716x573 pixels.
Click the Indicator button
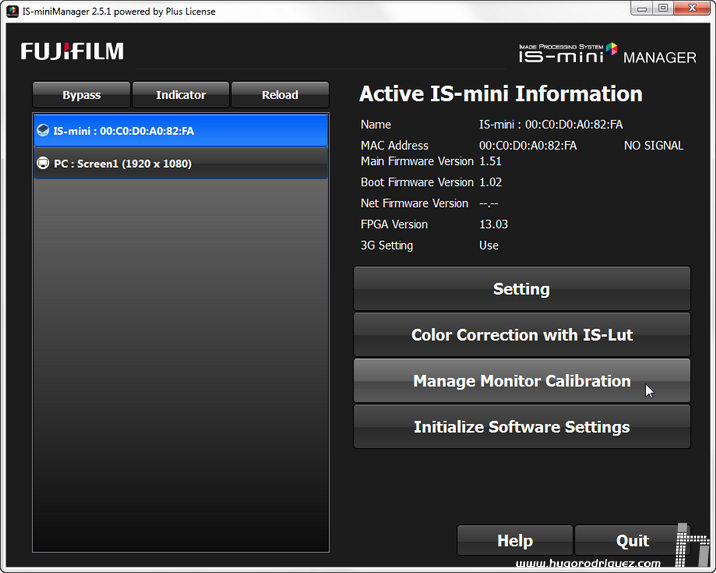(181, 95)
